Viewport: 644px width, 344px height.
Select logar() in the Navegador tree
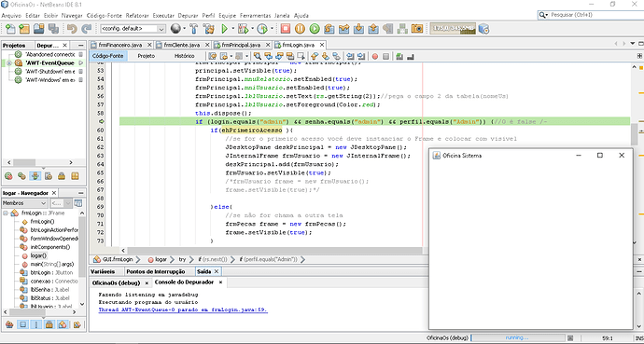38,255
